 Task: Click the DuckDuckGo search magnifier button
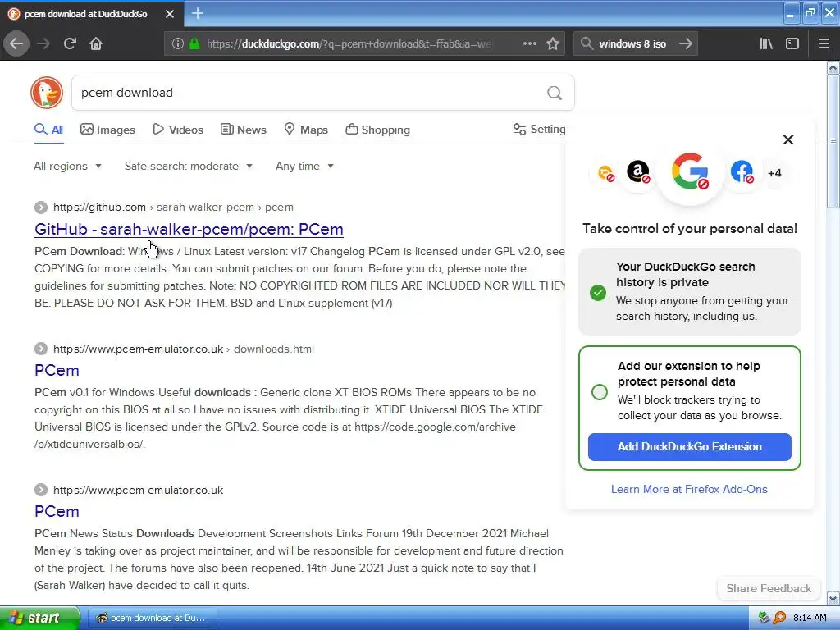point(555,94)
